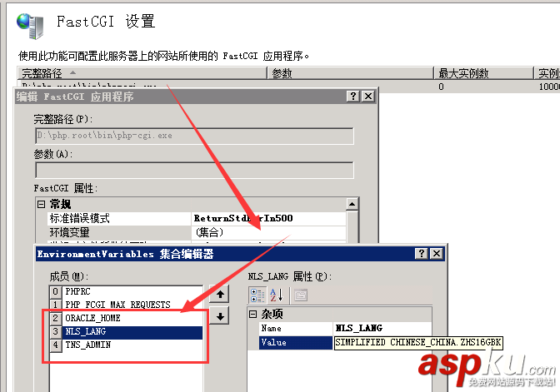Select the 标准错误模式 property row
Viewport: 560px width, 392px height.
point(120,218)
